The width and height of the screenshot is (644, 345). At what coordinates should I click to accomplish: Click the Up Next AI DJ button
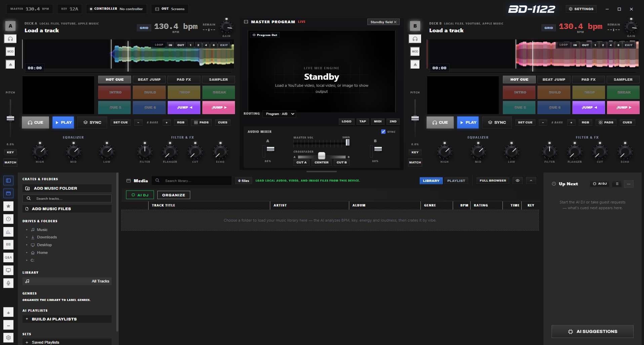tap(600, 184)
